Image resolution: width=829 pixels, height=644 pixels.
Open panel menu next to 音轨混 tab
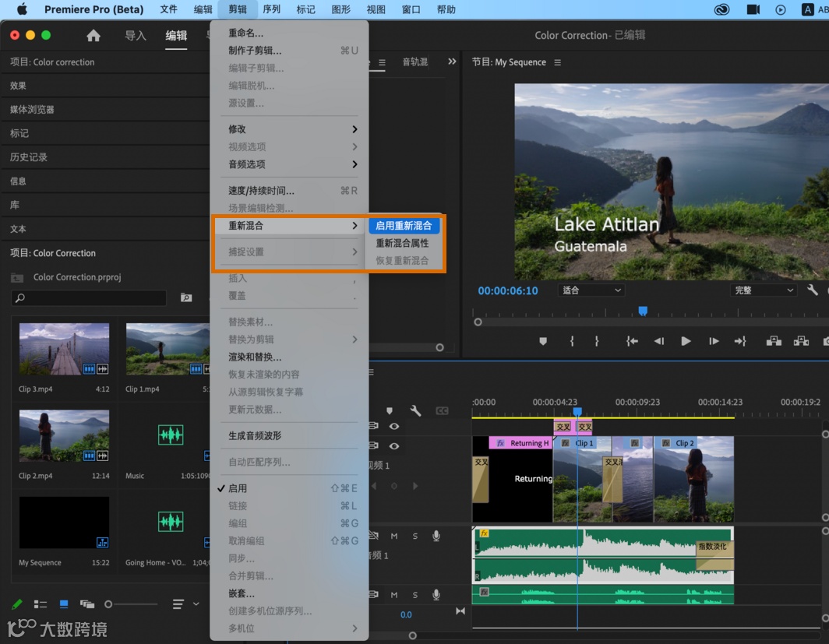pyautogui.click(x=383, y=62)
